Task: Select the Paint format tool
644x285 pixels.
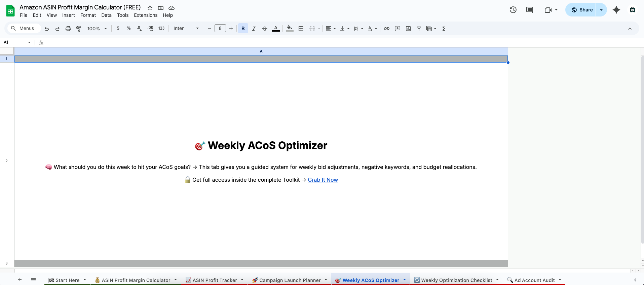Action: (79, 29)
